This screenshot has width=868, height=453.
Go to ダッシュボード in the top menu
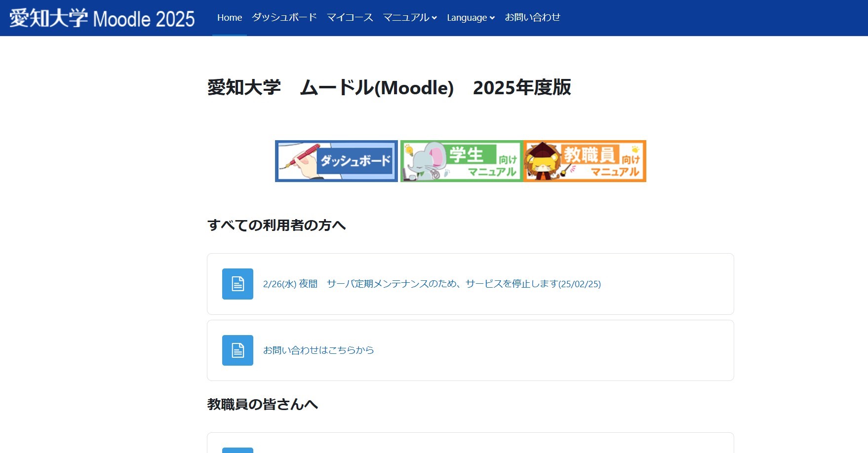coord(284,18)
